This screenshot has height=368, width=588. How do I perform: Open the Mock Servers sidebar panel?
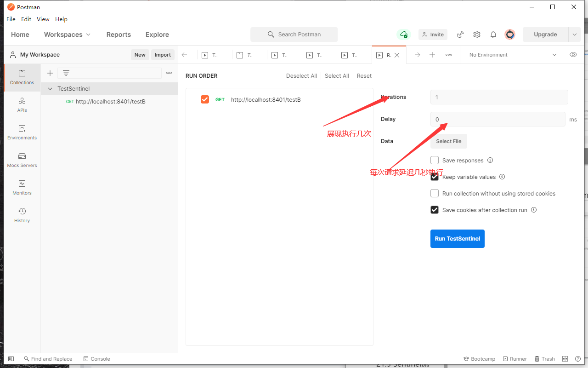click(x=22, y=160)
